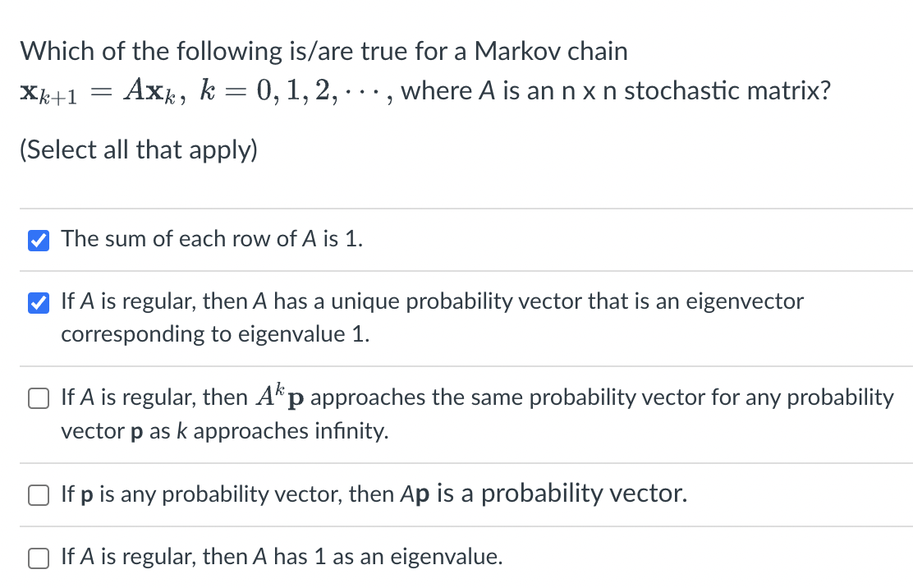Click the question statement about Markov chains
This screenshot has height=588, width=913.
click(x=324, y=50)
